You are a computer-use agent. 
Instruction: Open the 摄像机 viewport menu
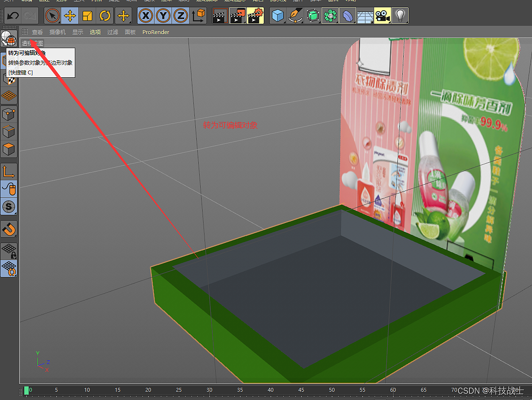(57, 32)
